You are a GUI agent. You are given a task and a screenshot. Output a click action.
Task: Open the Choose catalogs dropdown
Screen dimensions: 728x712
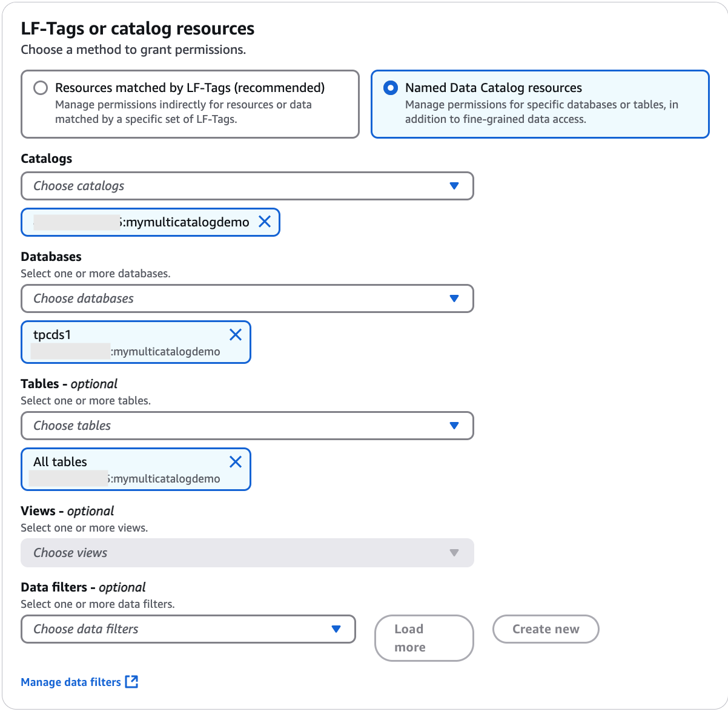click(x=182, y=186)
